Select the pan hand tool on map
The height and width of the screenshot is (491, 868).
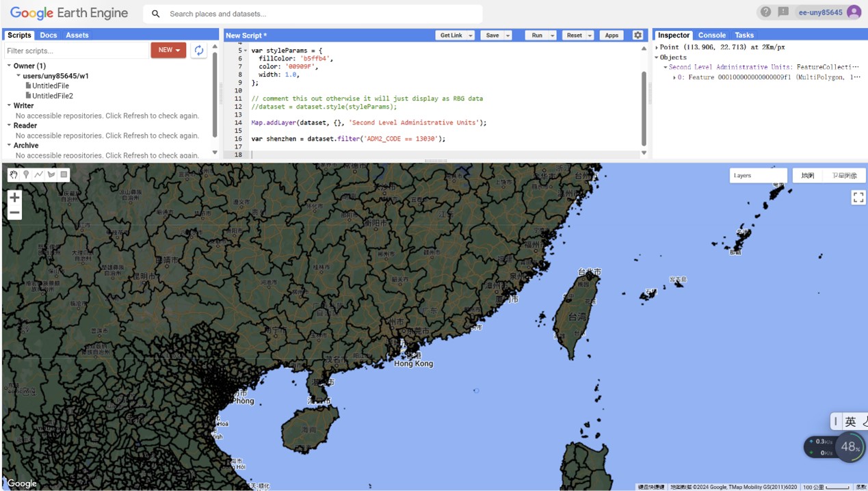(x=14, y=175)
